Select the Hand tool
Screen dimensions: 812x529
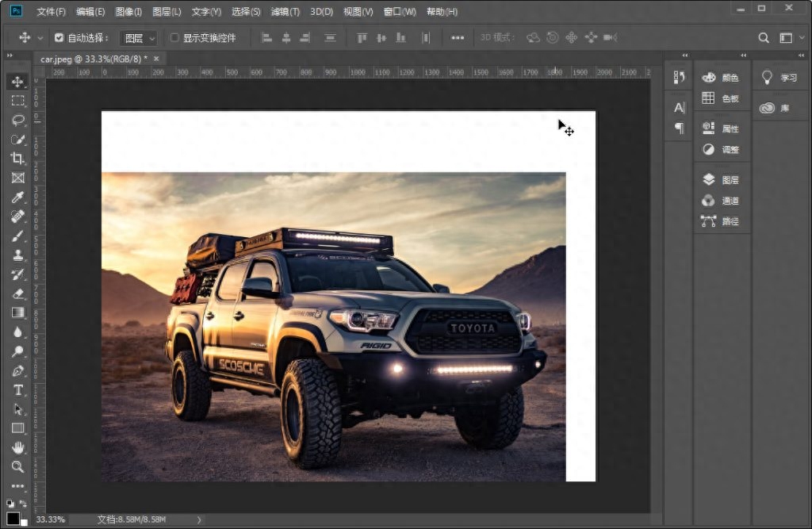pos(17,447)
